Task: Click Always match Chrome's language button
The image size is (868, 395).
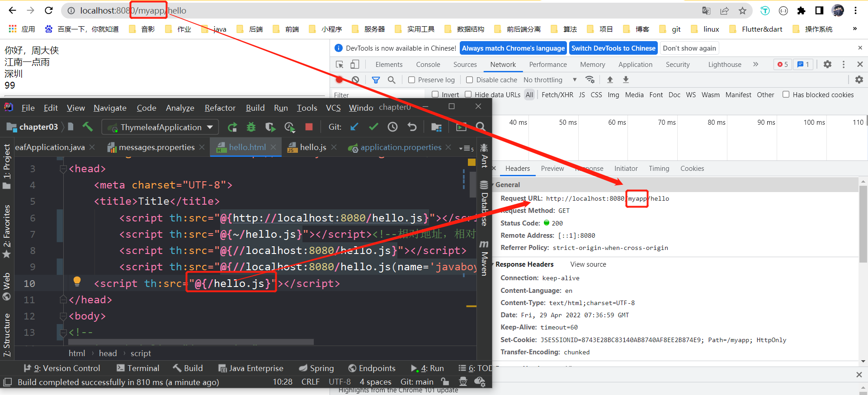Action: [x=513, y=48]
